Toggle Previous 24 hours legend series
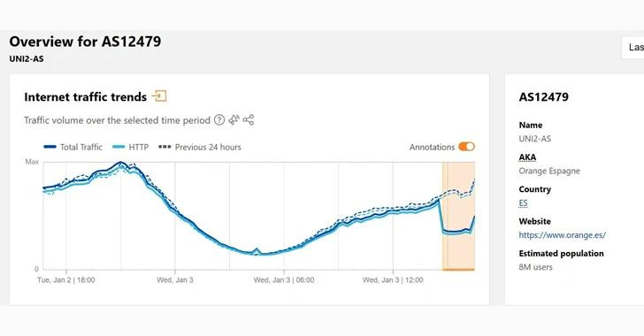The width and height of the screenshot is (644, 336). click(x=200, y=147)
